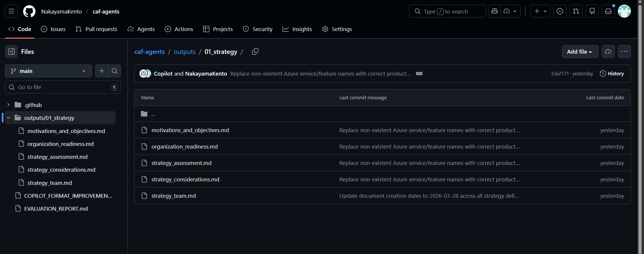Viewport: 644px width, 254px height.
Task: Click the Go to file search field
Action: pos(63,87)
